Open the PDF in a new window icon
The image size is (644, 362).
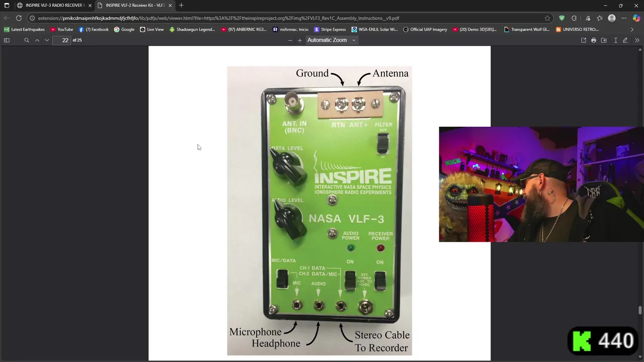point(584,40)
